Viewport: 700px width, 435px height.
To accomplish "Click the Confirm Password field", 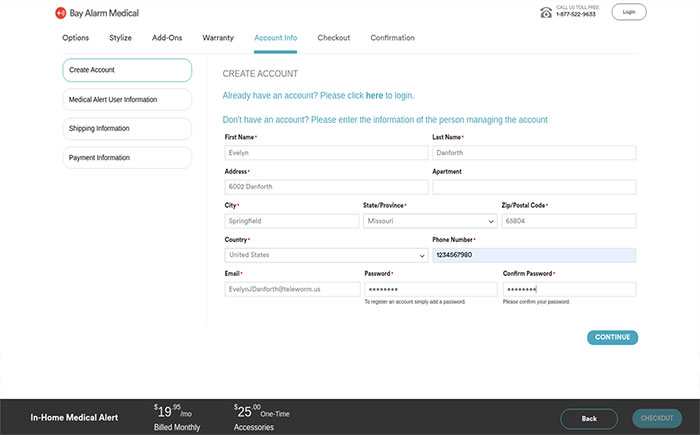I will pos(569,289).
